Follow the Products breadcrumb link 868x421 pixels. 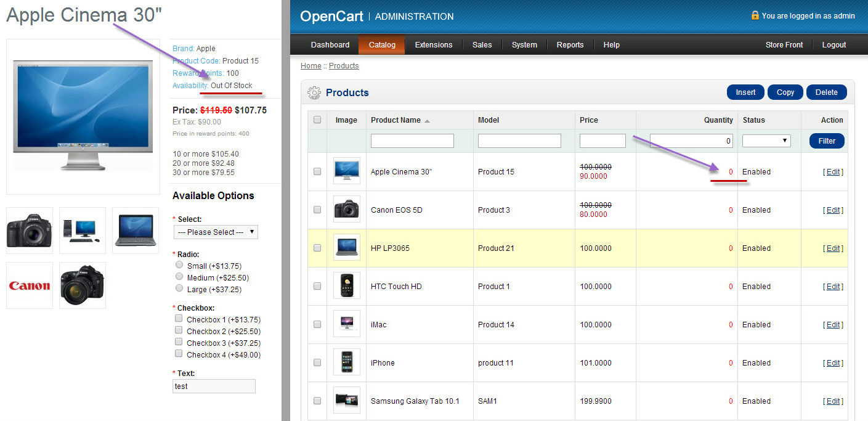344,66
